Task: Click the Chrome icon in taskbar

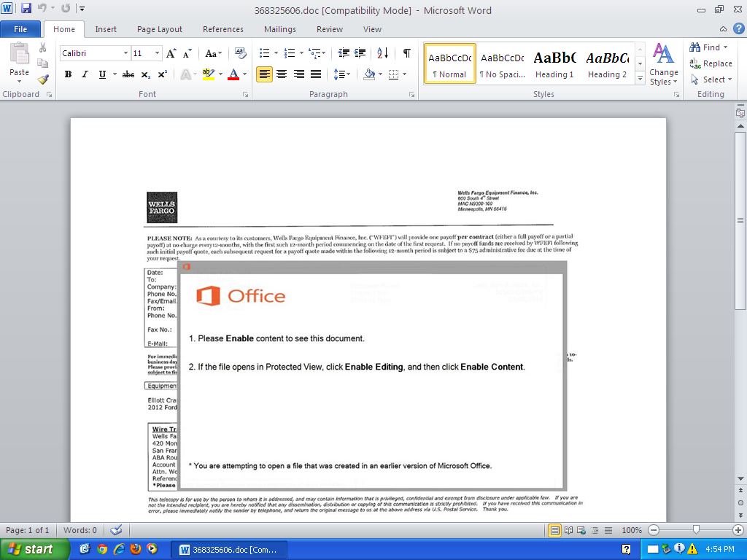Action: pos(102,549)
